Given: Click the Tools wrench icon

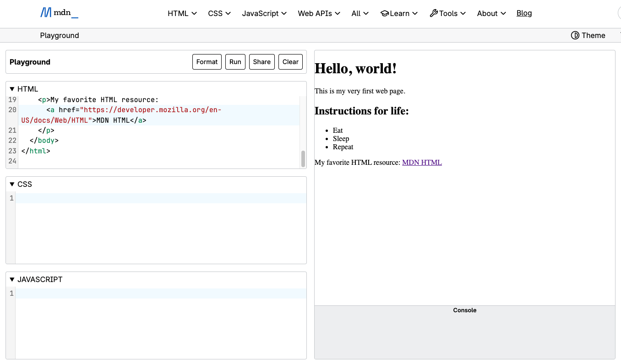Looking at the screenshot, I should click(434, 13).
